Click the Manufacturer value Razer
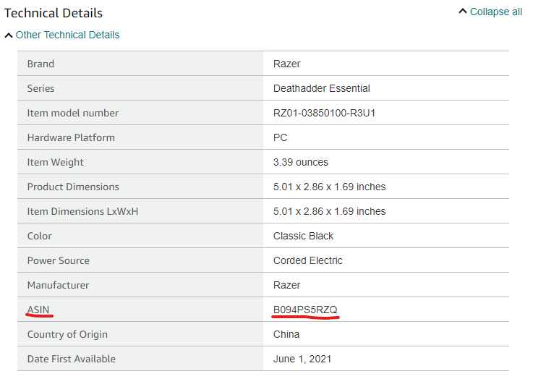 tap(286, 285)
